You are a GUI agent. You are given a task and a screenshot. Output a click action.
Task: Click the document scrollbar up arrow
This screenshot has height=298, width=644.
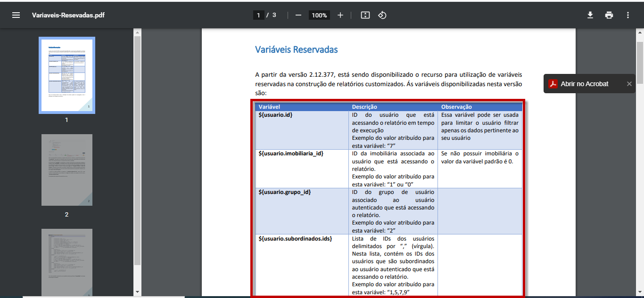[x=640, y=32]
